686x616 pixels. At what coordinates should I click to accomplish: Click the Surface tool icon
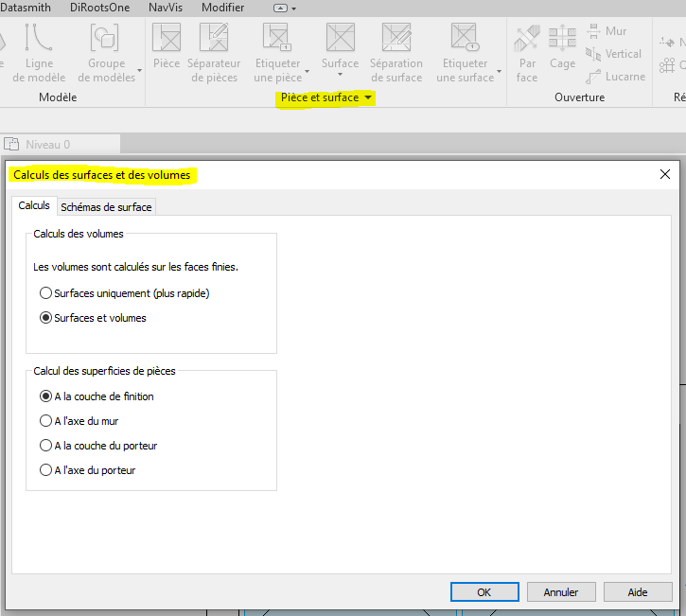click(x=340, y=40)
